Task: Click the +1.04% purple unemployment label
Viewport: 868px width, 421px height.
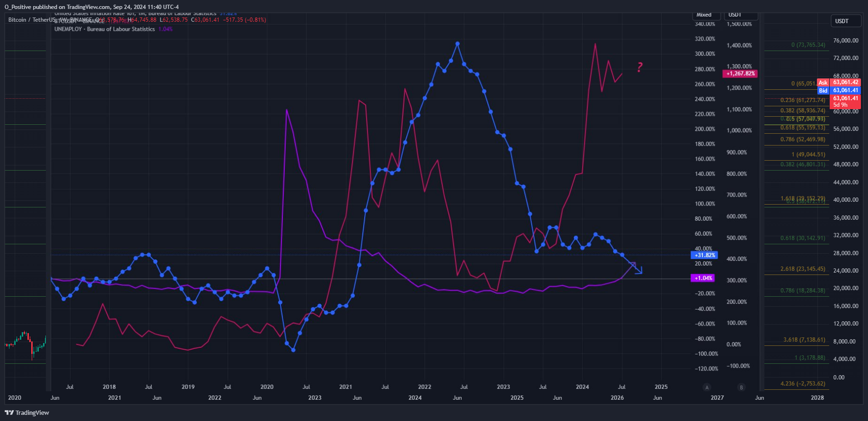Action: 703,278
